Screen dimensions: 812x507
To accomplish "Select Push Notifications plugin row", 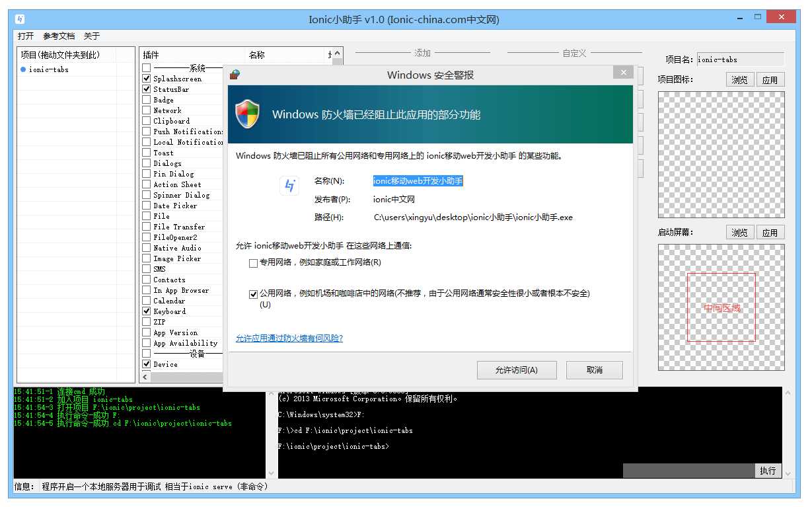I will (188, 132).
